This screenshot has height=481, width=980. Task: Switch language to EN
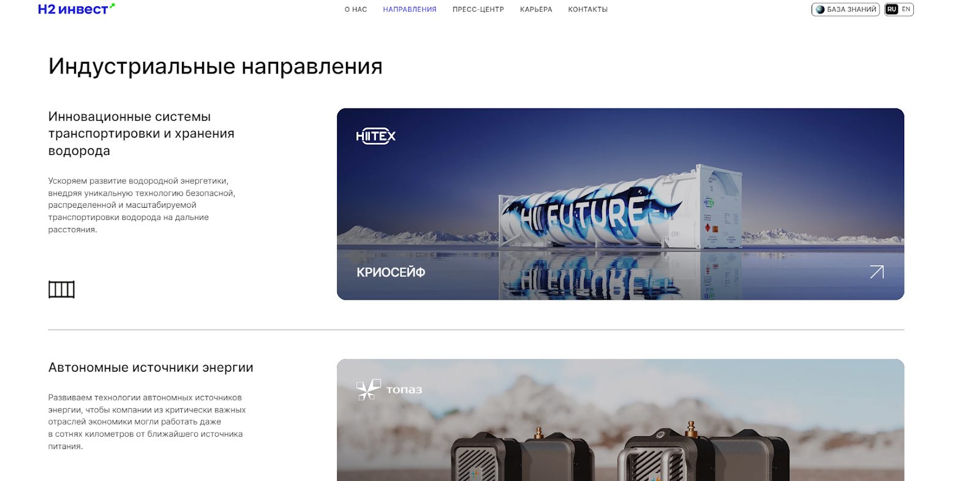click(906, 9)
